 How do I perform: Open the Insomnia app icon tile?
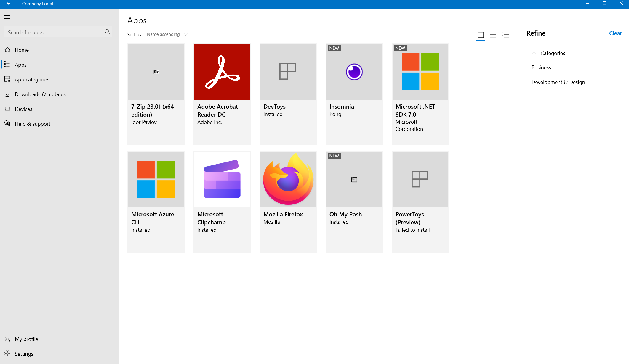pyautogui.click(x=354, y=72)
